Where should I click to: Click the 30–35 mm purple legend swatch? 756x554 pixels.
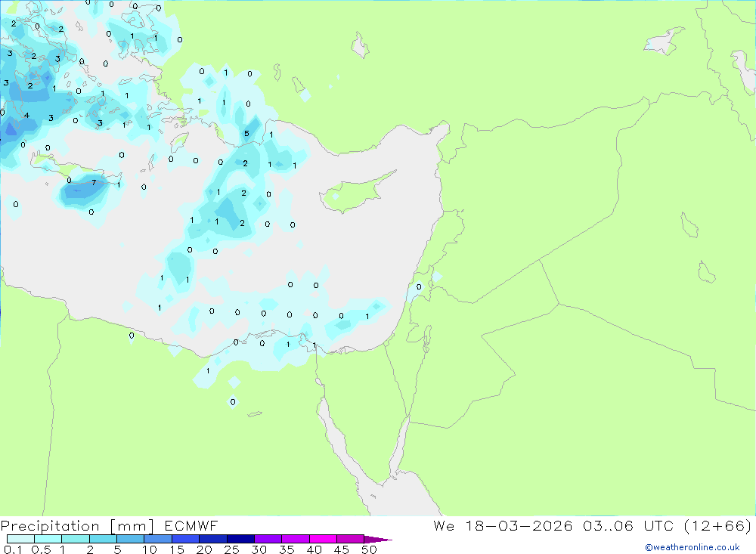pos(268,539)
